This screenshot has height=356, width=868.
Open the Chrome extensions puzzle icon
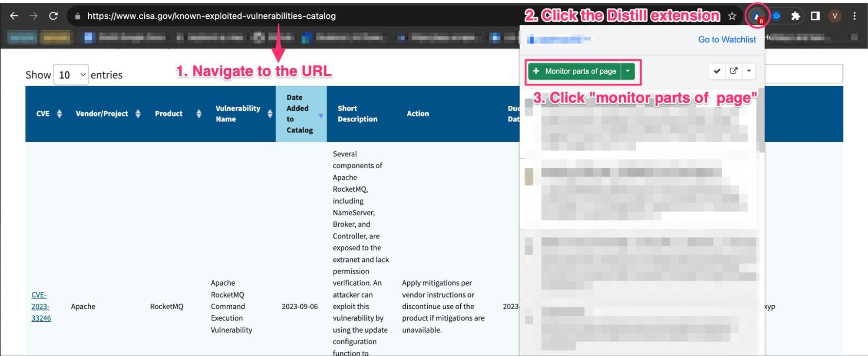795,16
